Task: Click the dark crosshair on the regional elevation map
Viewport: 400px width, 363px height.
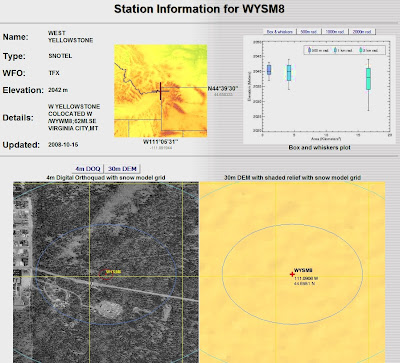Action: [160, 91]
